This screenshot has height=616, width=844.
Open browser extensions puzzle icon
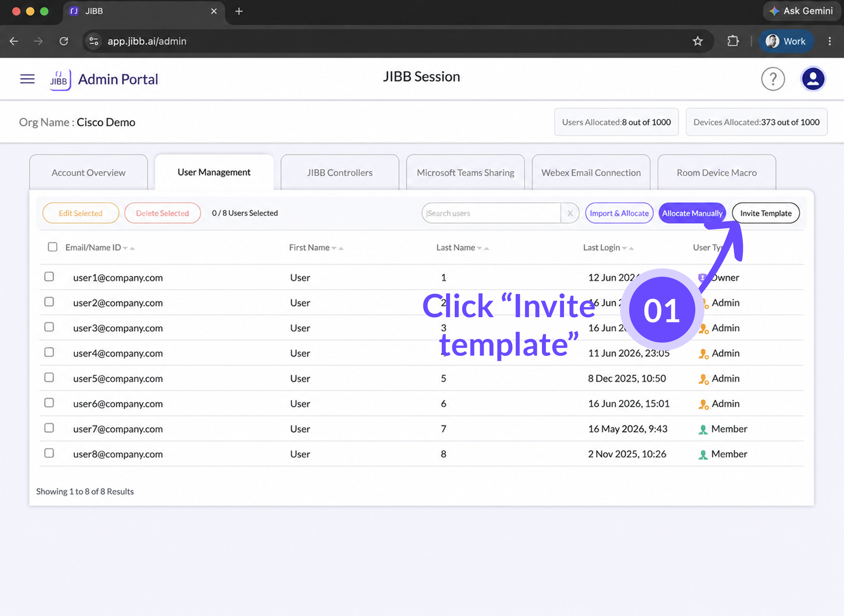733,41
